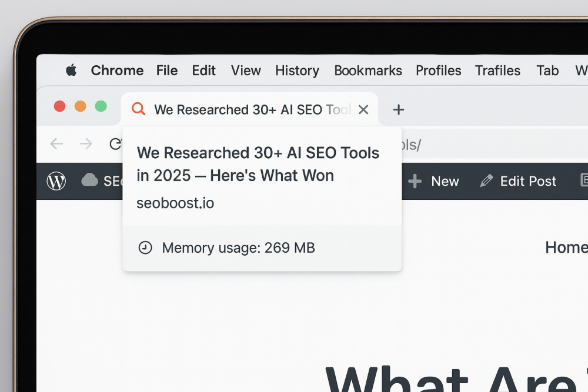Click Edit Post in the admin bar
The height and width of the screenshot is (392, 588).
[528, 182]
